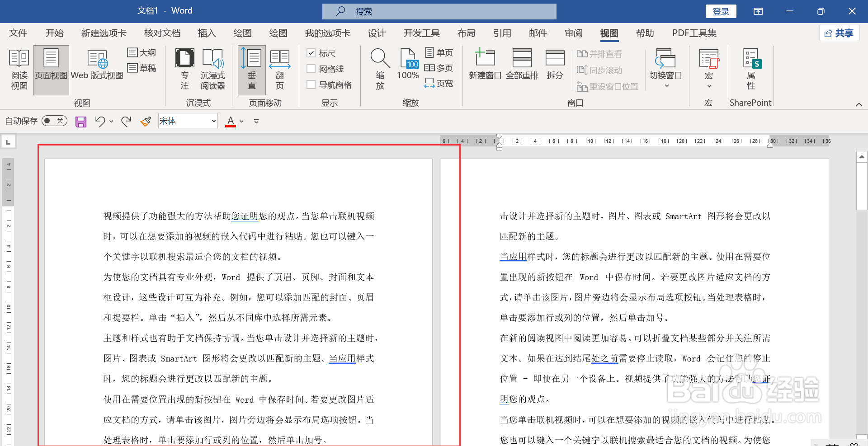Screen dimensions: 868x446
Task: Click the search box in title bar
Action: (439, 11)
